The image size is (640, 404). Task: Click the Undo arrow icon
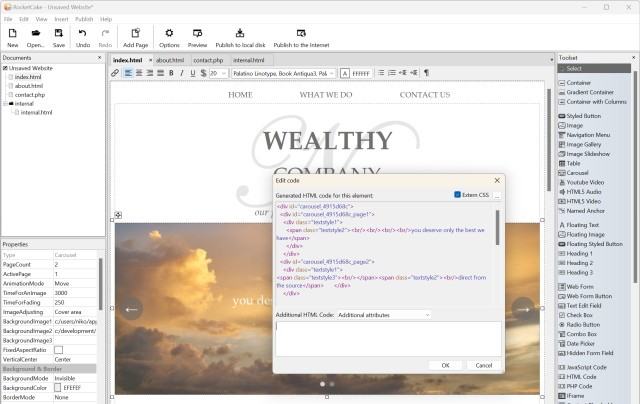(83, 37)
